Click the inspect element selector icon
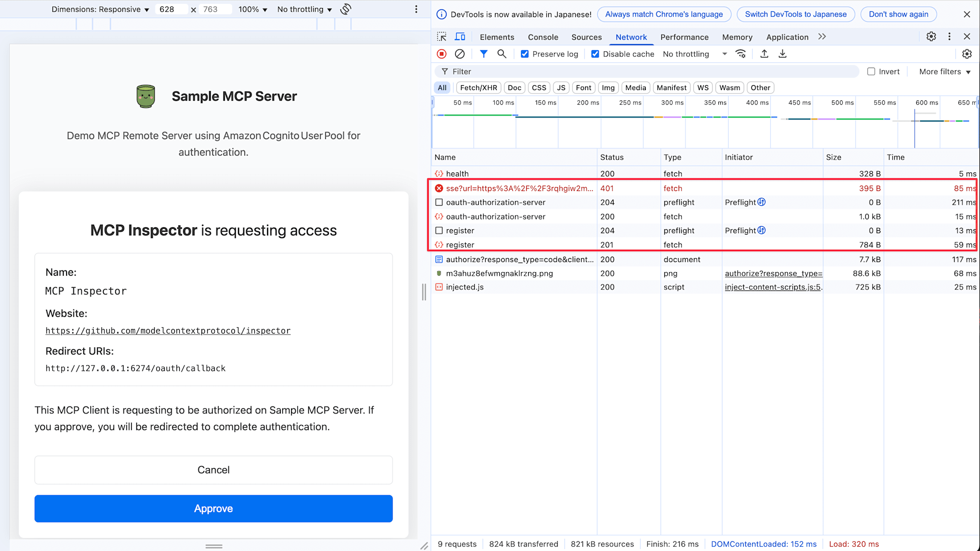Viewport: 980px width, 551px height. (441, 37)
